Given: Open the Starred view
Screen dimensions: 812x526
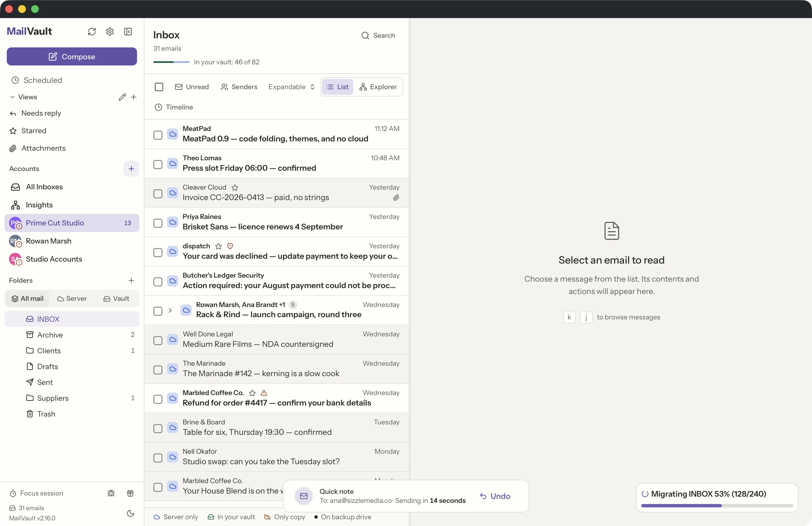Looking at the screenshot, I should point(72,131).
